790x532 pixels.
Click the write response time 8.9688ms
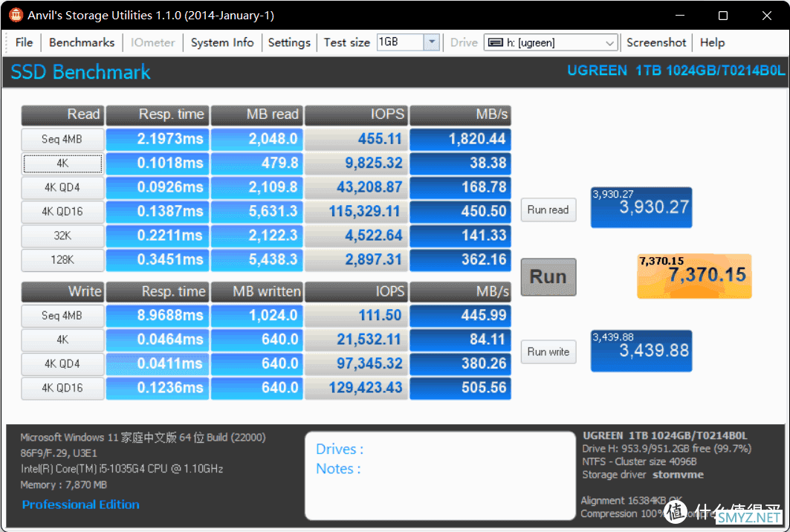click(x=158, y=315)
